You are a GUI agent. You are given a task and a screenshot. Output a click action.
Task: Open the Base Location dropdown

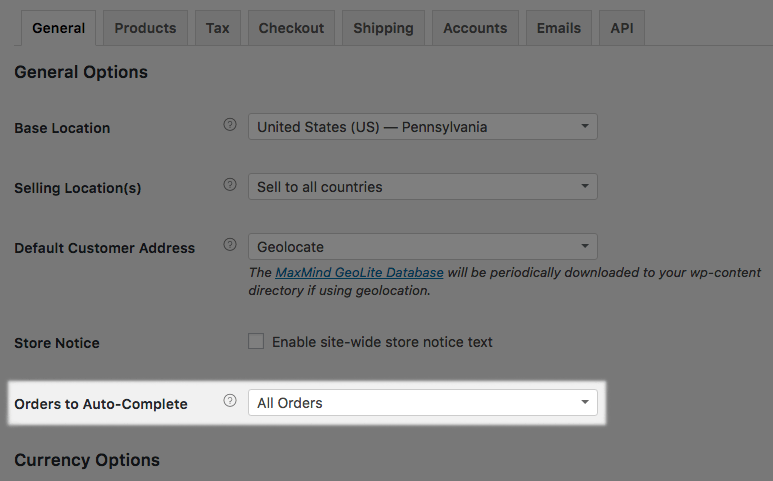[422, 127]
